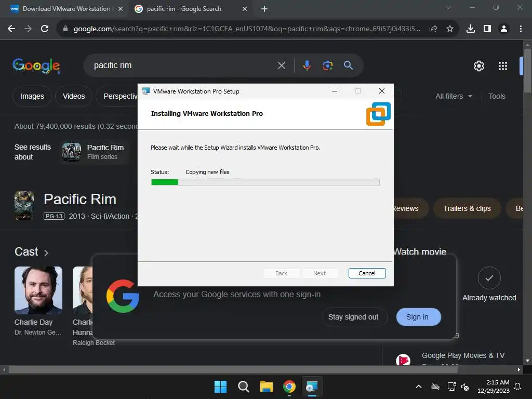Close the VMware download tab
The image size is (532, 399).
click(121, 9)
